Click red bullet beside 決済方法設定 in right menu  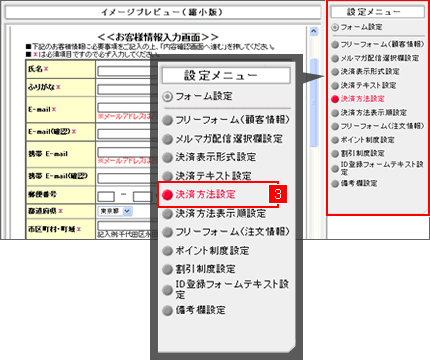click(335, 99)
